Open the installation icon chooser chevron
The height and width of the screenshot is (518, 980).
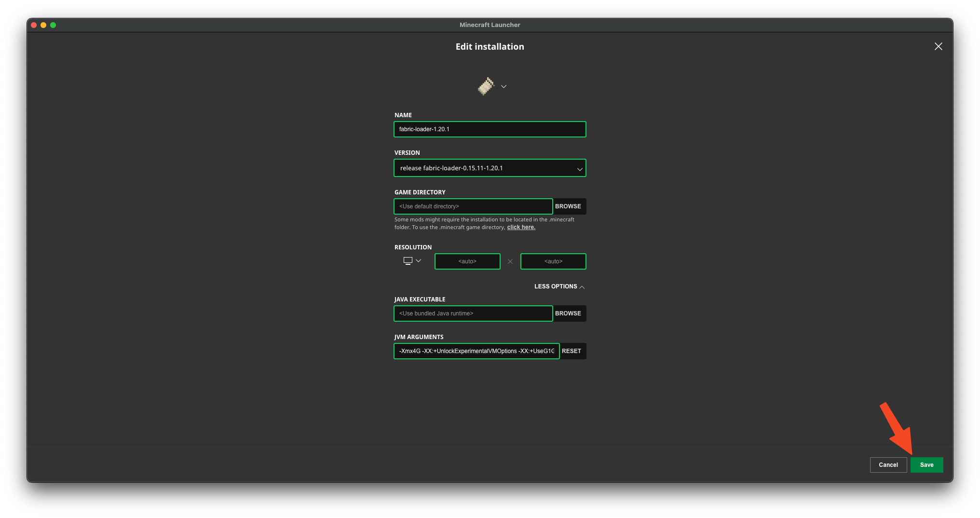coord(504,87)
